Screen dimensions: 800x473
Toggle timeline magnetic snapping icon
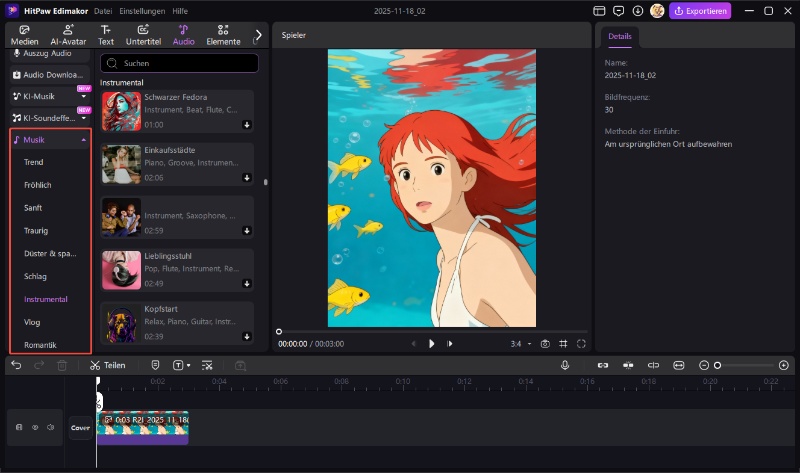click(628, 365)
